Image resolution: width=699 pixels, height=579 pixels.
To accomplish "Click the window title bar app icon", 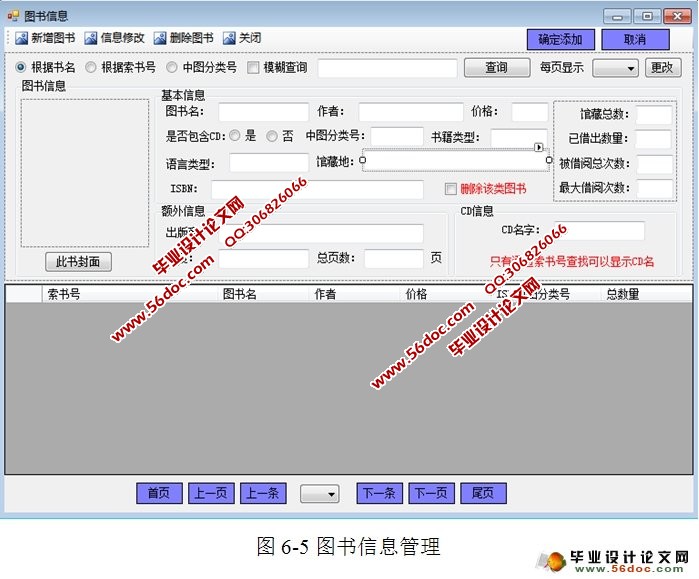I will tap(13, 16).
